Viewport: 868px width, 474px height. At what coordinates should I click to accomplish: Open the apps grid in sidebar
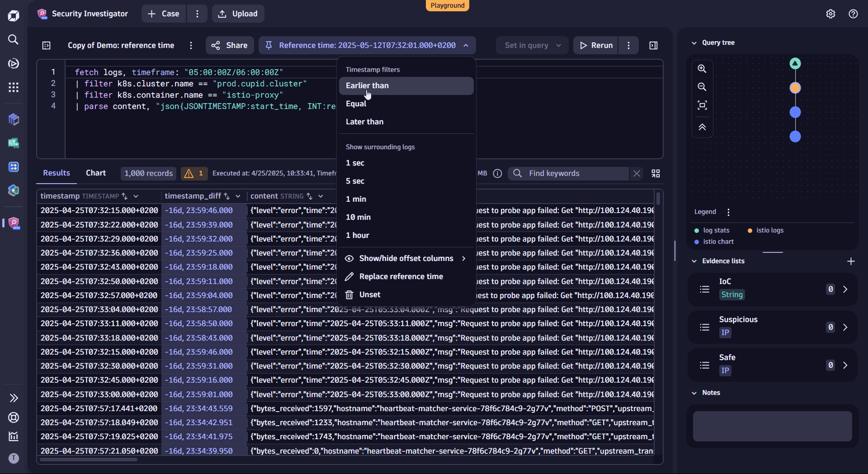[x=14, y=87]
